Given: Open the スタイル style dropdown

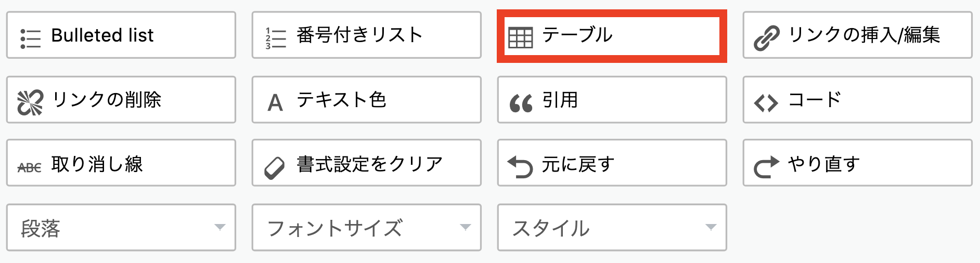Looking at the screenshot, I should click(x=612, y=227).
